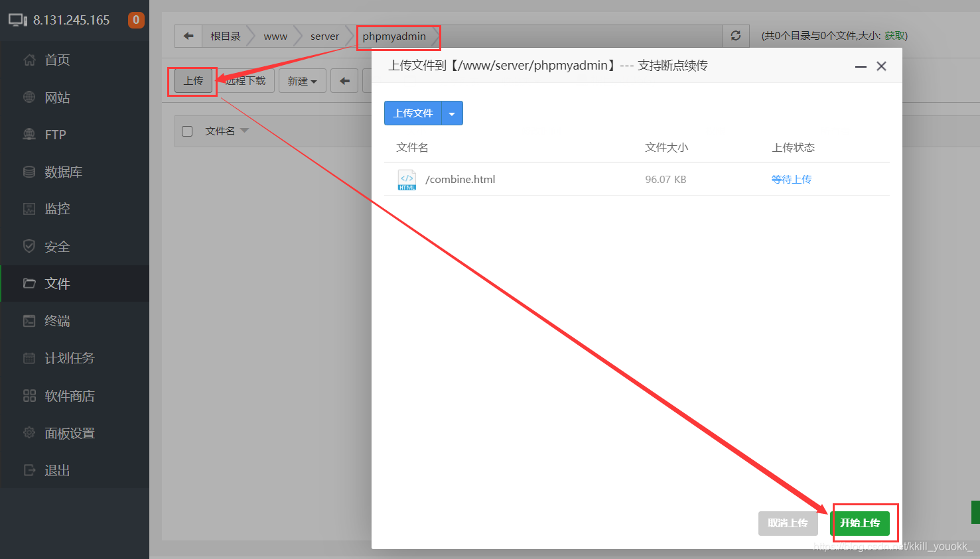Click the 面板设置 gear icon
The image size is (980, 559).
tap(29, 433)
